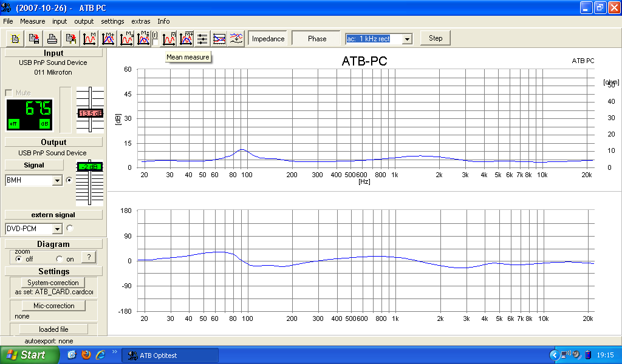Click the green 'off' indicator on level display
Viewport: 622px width, 364px height.
[x=13, y=124]
